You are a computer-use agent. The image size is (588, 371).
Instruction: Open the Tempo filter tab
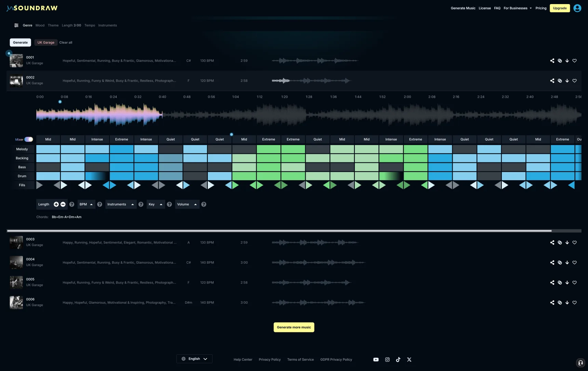point(90,25)
